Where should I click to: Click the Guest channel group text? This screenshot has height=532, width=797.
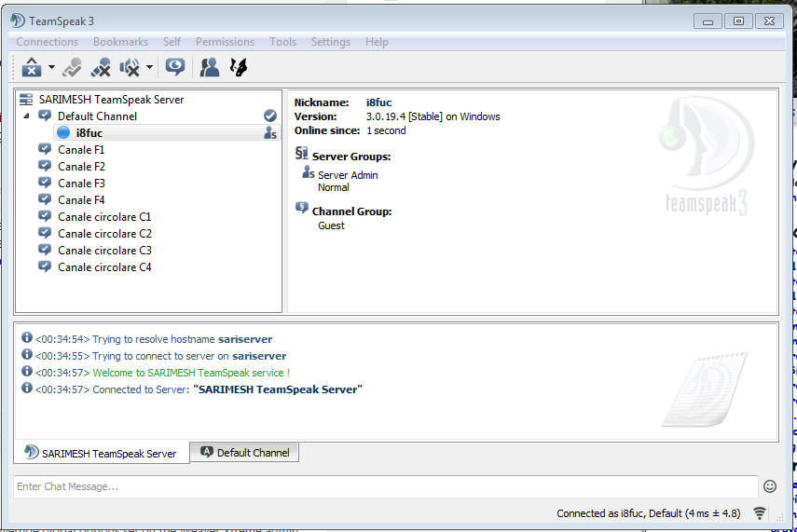tap(332, 225)
